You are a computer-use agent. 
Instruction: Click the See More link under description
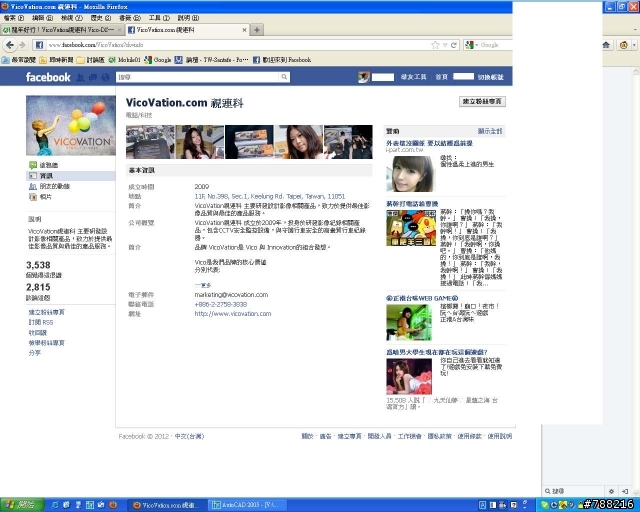point(203,285)
